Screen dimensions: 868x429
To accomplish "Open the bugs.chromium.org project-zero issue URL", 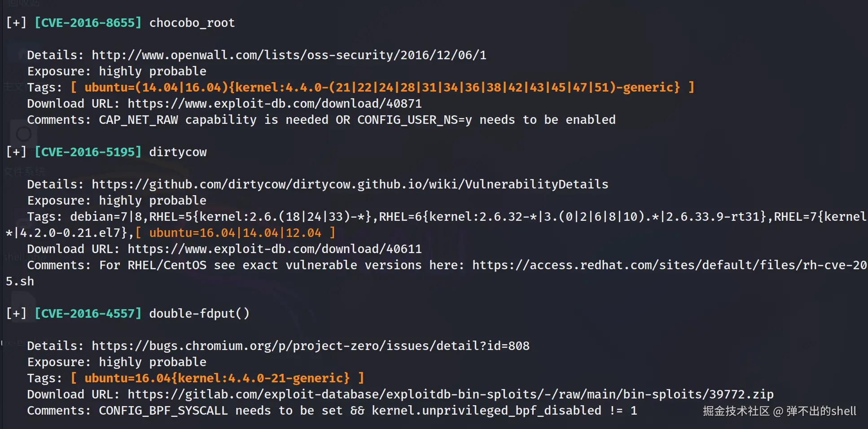I will (x=310, y=346).
